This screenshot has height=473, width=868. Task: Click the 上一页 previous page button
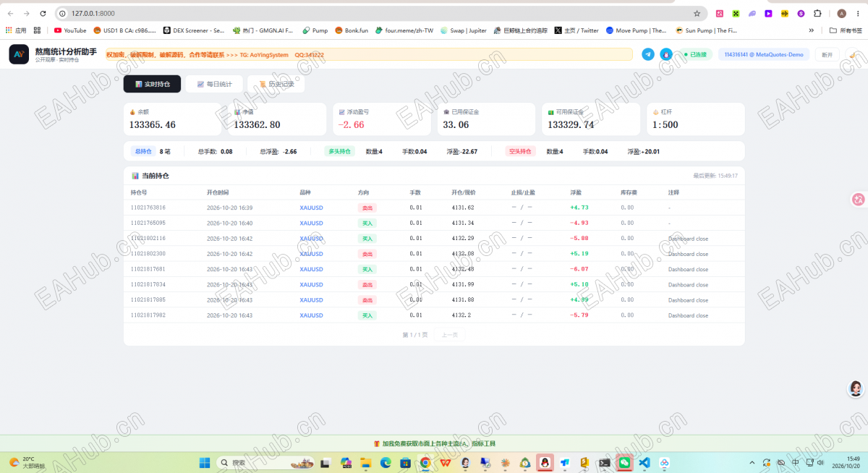450,335
